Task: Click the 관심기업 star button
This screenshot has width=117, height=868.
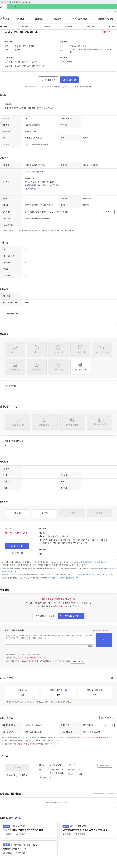Action: click(11, 775)
